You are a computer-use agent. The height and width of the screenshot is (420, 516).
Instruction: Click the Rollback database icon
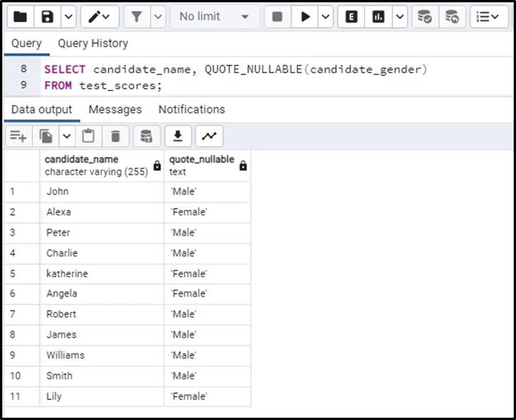(452, 17)
